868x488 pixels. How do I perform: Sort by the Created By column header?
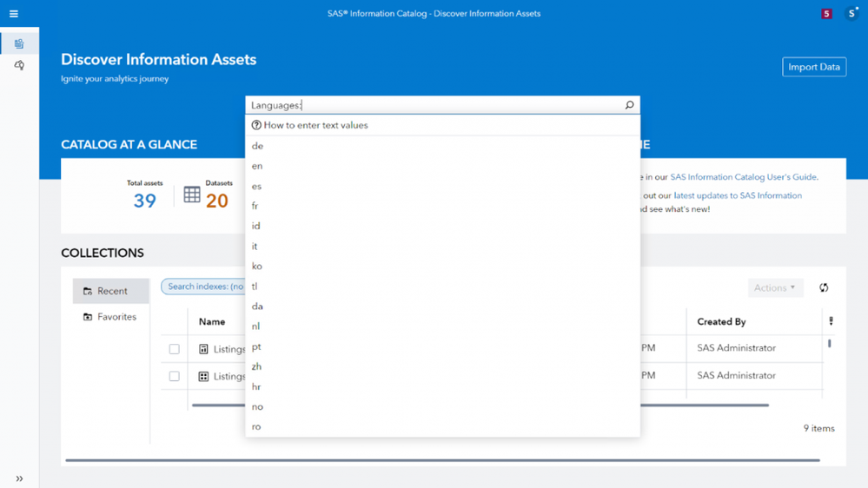click(x=721, y=322)
